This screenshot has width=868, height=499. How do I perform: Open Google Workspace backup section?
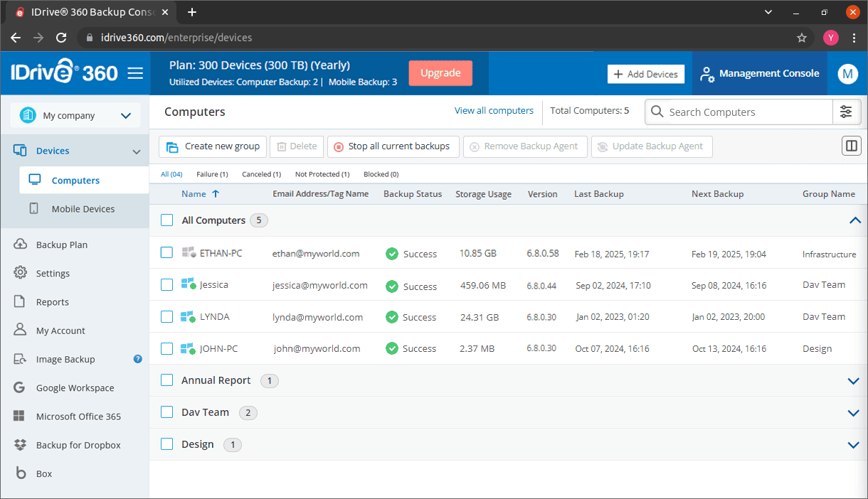pyautogui.click(x=75, y=388)
